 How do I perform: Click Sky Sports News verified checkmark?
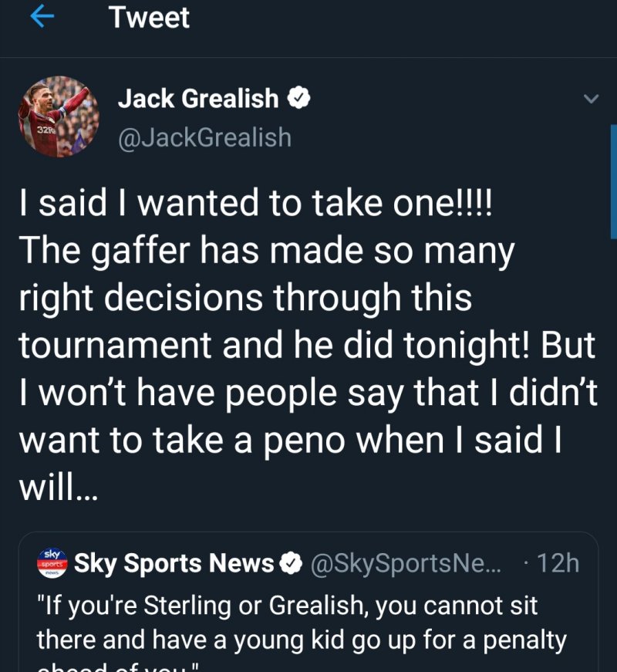(x=291, y=564)
